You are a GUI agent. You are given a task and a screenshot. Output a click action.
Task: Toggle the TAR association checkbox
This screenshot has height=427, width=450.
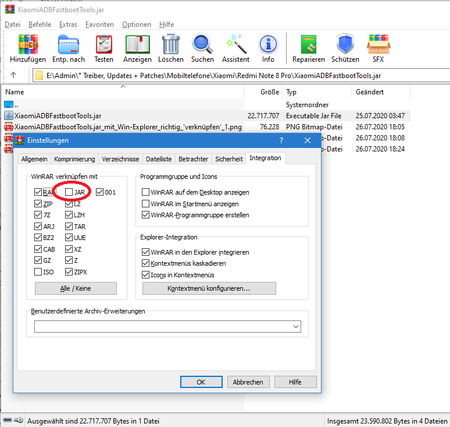(69, 226)
